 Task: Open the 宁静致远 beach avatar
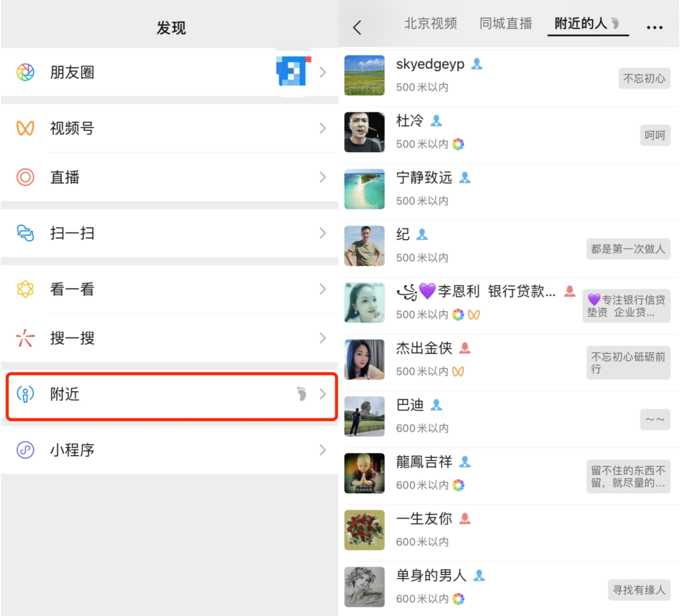click(364, 189)
